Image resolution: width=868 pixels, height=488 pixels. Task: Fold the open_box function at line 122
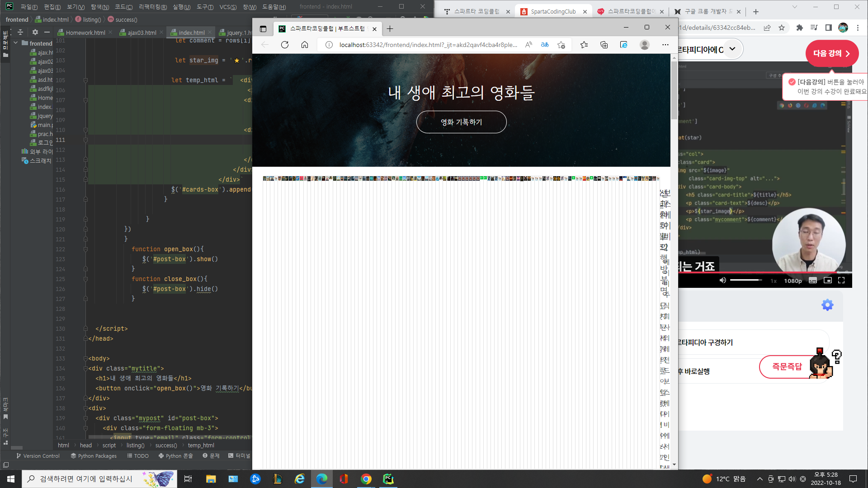[x=85, y=249]
